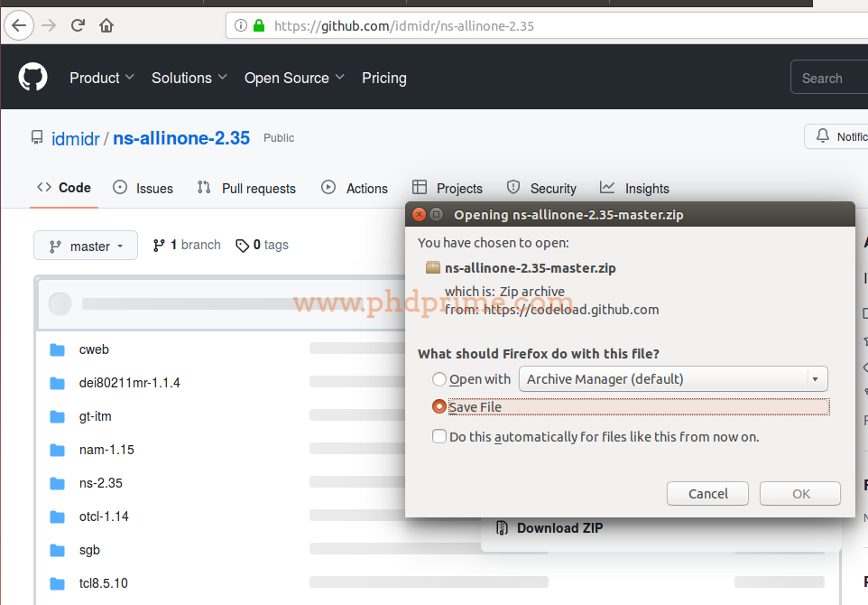The height and width of the screenshot is (605, 868).
Task: Open the Insights tab
Action: (x=634, y=189)
